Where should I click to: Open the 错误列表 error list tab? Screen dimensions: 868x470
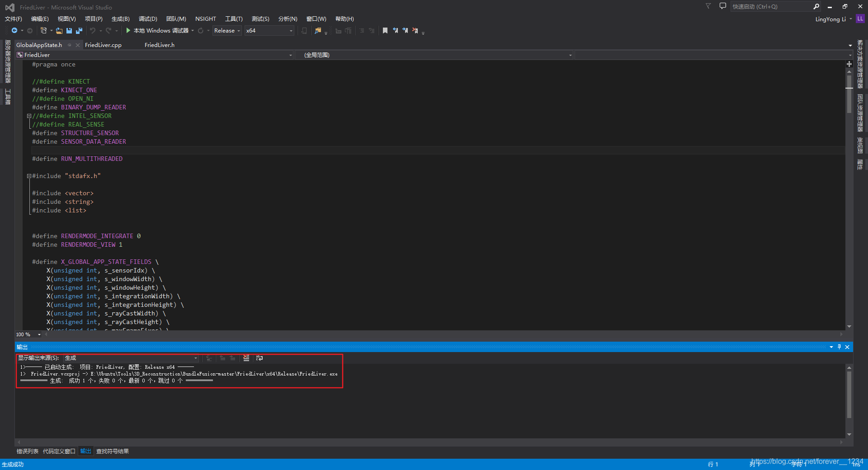tap(28, 451)
